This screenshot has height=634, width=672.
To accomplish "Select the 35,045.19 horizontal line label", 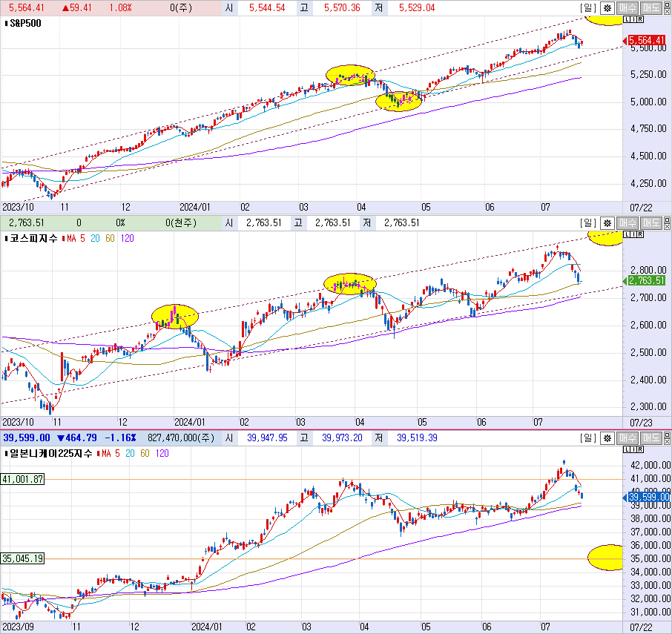I will [x=22, y=558].
